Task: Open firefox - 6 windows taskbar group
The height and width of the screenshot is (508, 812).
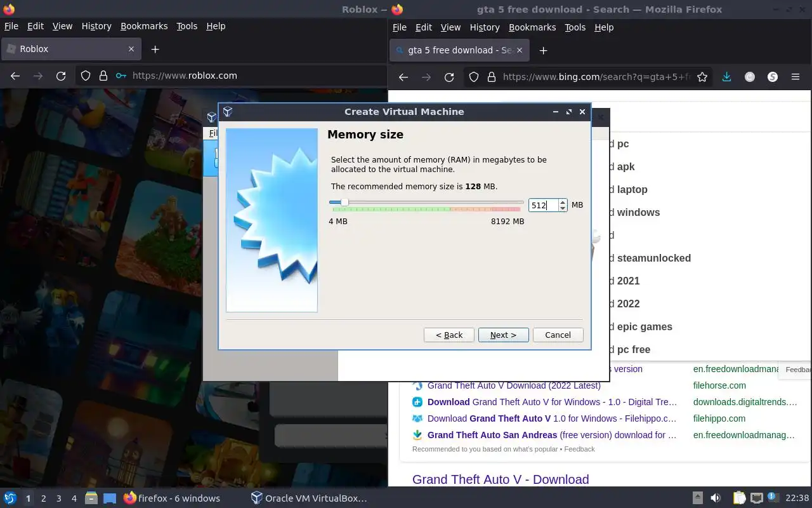Action: (x=172, y=498)
